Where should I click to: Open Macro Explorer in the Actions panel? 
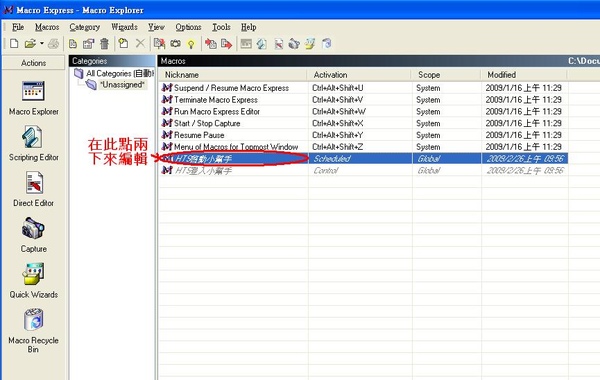(34, 98)
